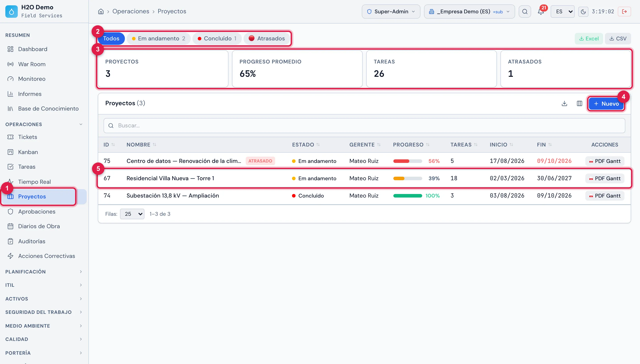
Task: Open the global search icon
Action: (525, 12)
